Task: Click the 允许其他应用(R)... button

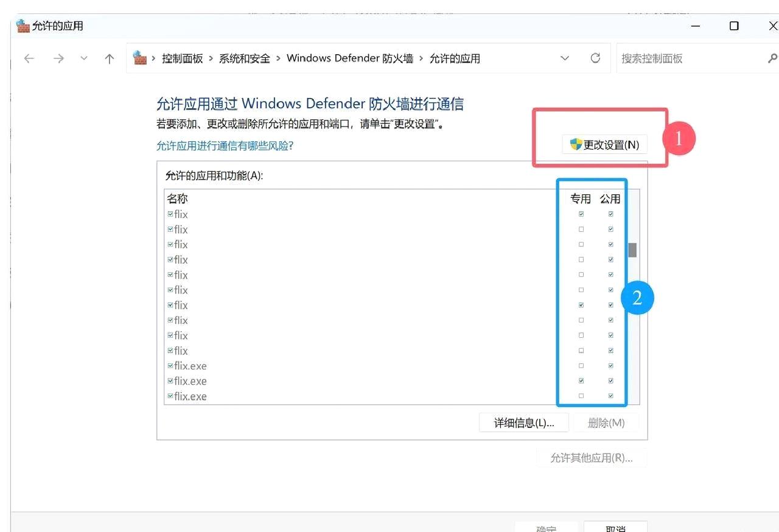Action: point(592,458)
